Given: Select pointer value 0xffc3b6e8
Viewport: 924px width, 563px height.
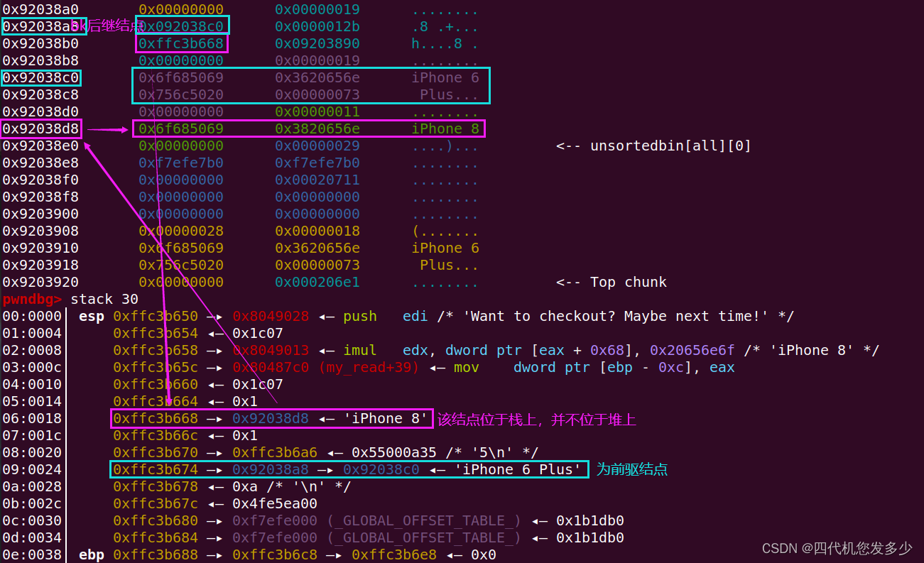Looking at the screenshot, I should 394,554.
